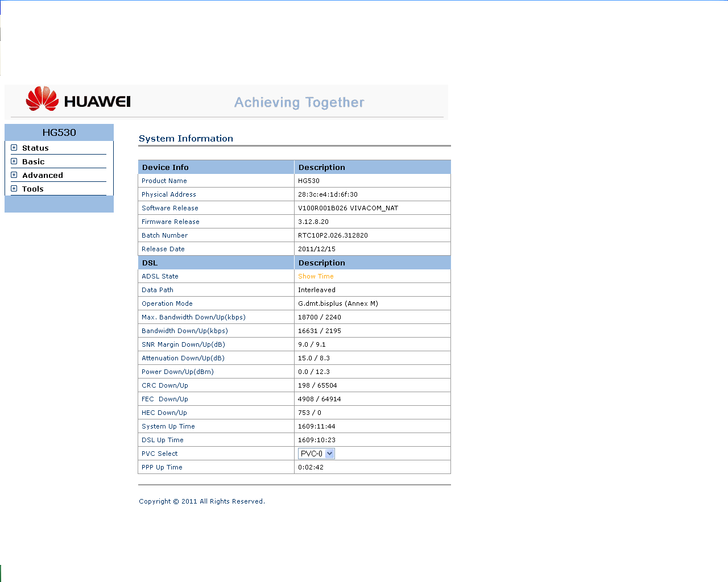This screenshot has height=582, width=728.
Task: Select Power Down/Up(dBm) label
Action: (178, 372)
